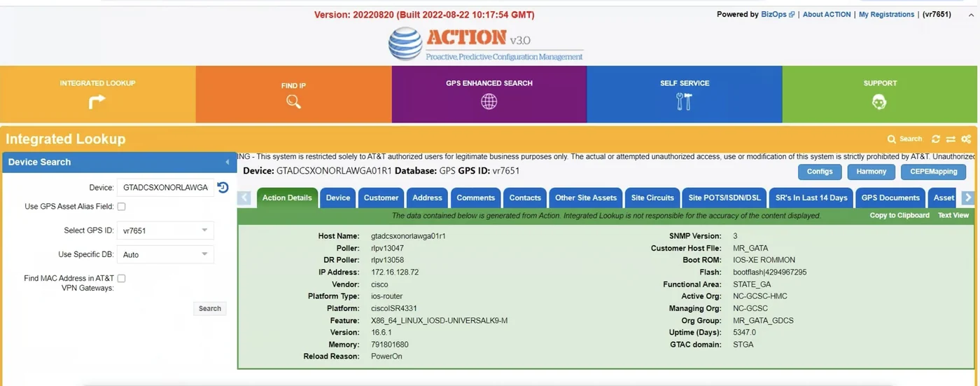This screenshot has width=980, height=386.
Task: Open the INTEGRATED LOOKUP menu tile
Action: tap(98, 95)
